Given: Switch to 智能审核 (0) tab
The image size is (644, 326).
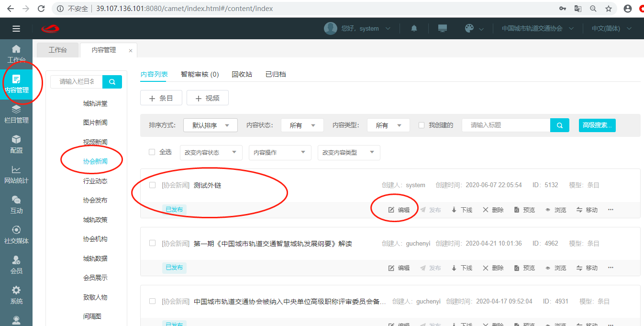Looking at the screenshot, I should 200,74.
